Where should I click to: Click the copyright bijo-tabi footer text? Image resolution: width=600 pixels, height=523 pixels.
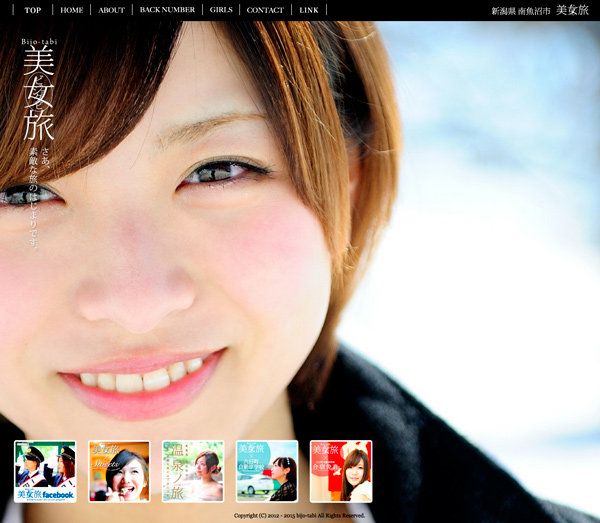pyautogui.click(x=299, y=515)
